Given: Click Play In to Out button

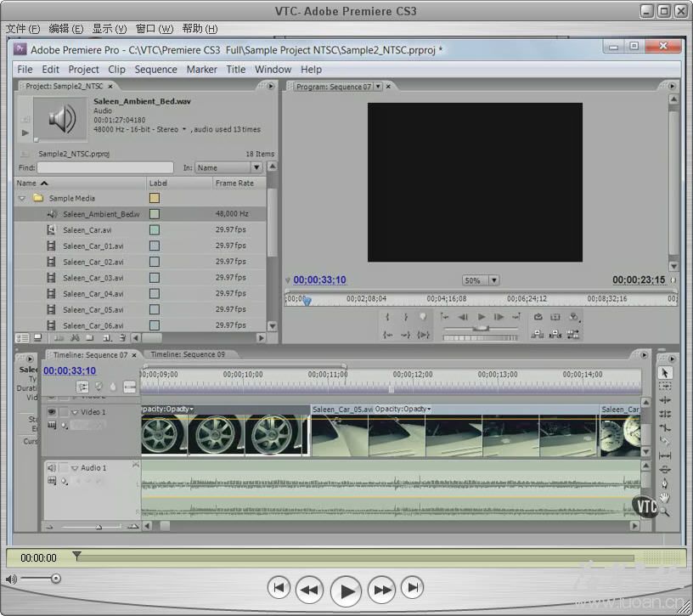Looking at the screenshot, I should tap(424, 335).
